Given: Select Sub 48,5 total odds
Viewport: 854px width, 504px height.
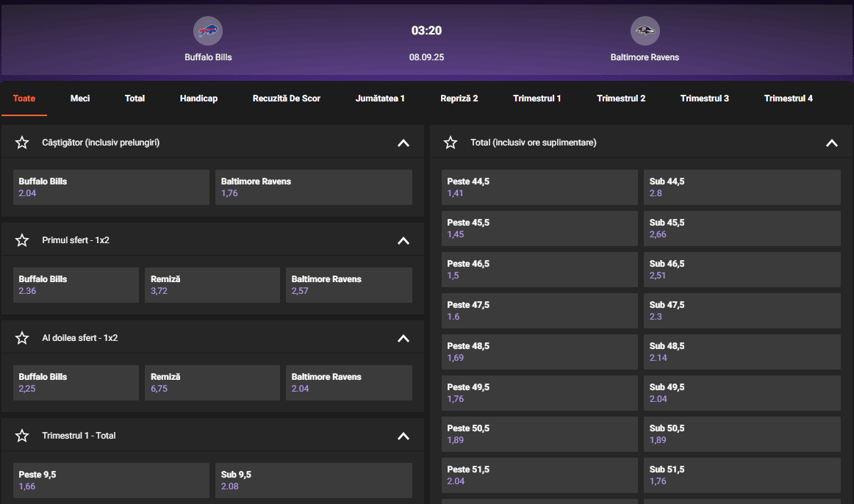Looking at the screenshot, I should [742, 352].
